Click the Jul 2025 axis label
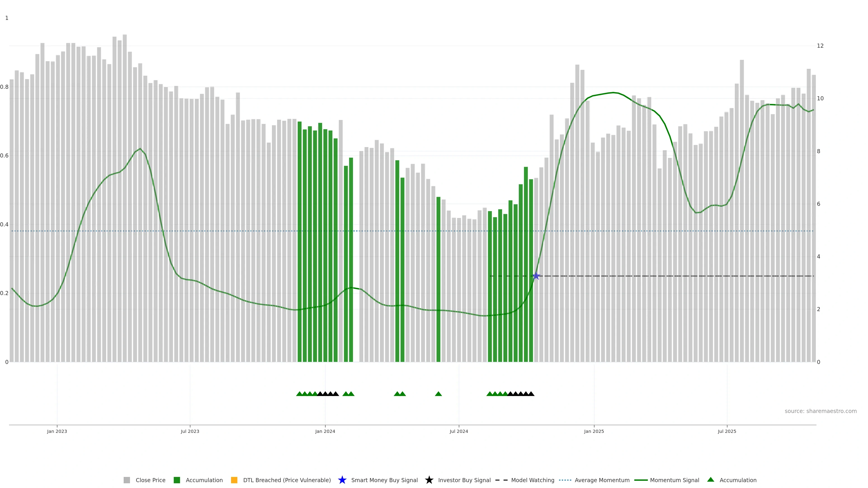This screenshot has width=868, height=488. coord(727,432)
